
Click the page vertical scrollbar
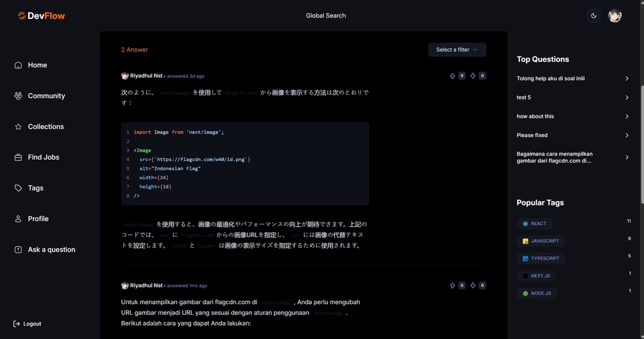642,144
